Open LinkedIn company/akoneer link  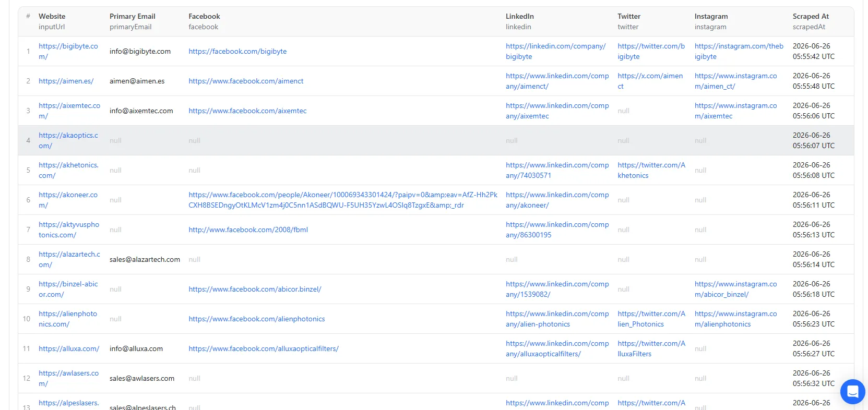[557, 200]
